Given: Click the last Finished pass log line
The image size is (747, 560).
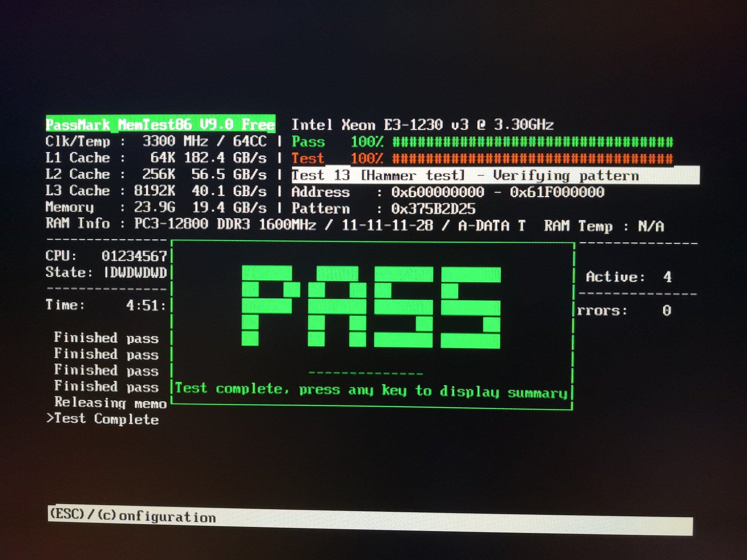Looking at the screenshot, I should coord(106,387).
